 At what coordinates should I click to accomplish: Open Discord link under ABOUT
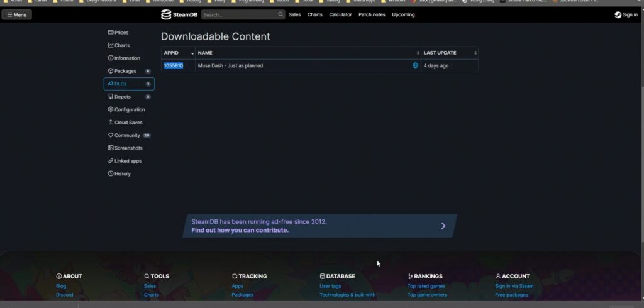coord(65,295)
